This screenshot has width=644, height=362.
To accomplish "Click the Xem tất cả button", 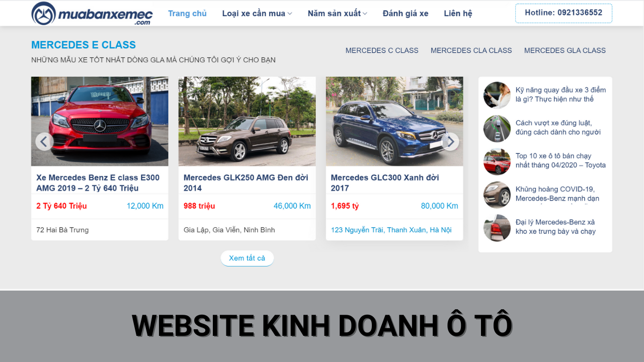I will click(x=247, y=258).
